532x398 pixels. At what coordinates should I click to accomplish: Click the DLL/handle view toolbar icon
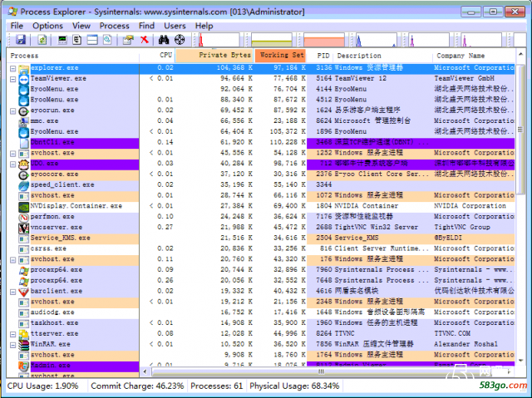[107, 40]
